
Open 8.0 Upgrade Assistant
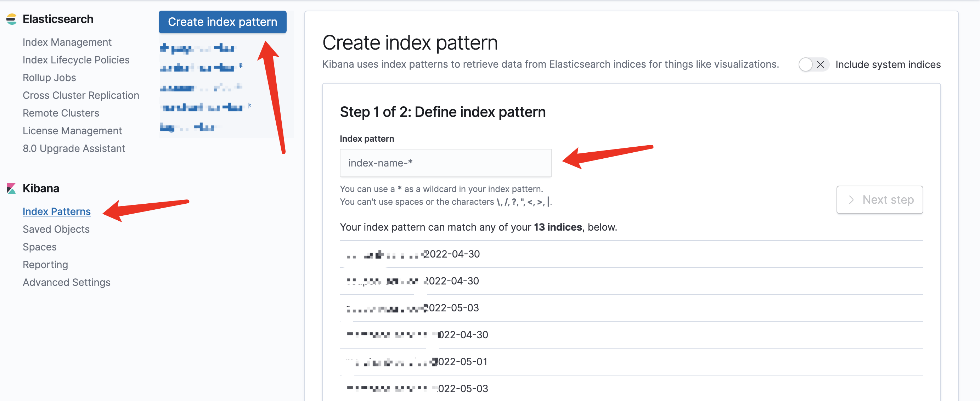[74, 148]
